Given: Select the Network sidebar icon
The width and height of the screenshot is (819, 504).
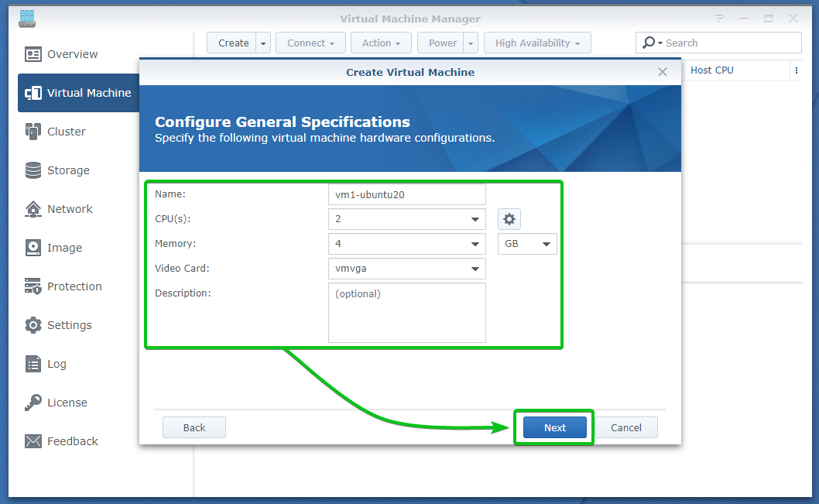Looking at the screenshot, I should [33, 209].
